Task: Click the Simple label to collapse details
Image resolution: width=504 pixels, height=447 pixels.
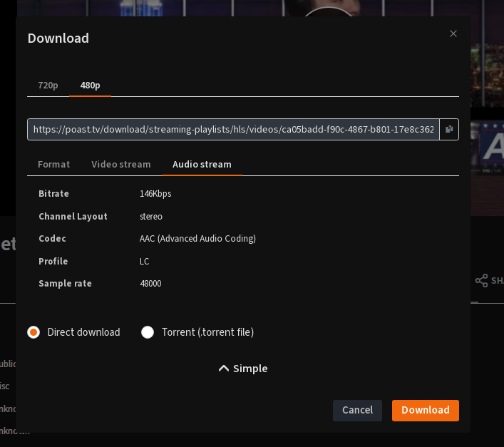Action: tap(250, 369)
